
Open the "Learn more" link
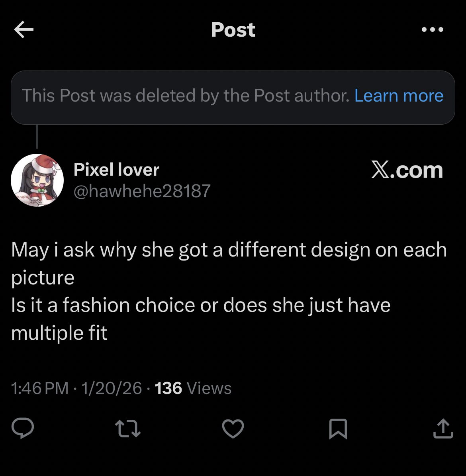click(x=399, y=96)
